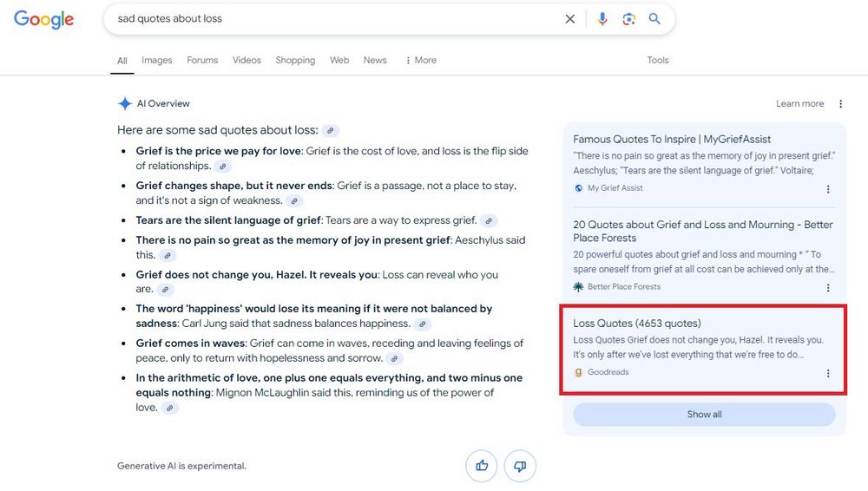
Task: Click the thumbs down feedback button
Action: 520,466
